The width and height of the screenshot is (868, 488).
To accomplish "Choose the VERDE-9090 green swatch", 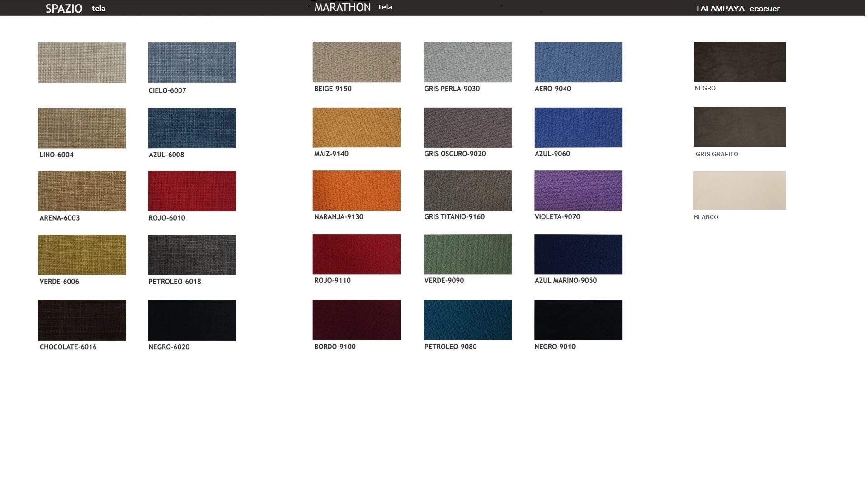I will pyautogui.click(x=467, y=254).
